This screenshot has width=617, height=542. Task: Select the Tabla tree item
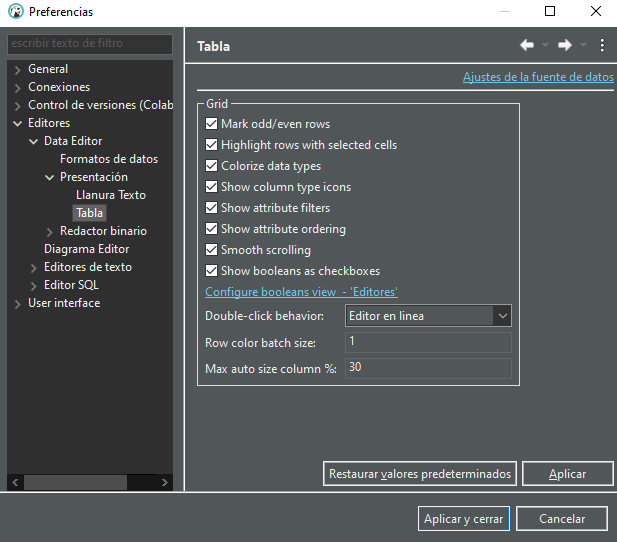pyautogui.click(x=89, y=213)
